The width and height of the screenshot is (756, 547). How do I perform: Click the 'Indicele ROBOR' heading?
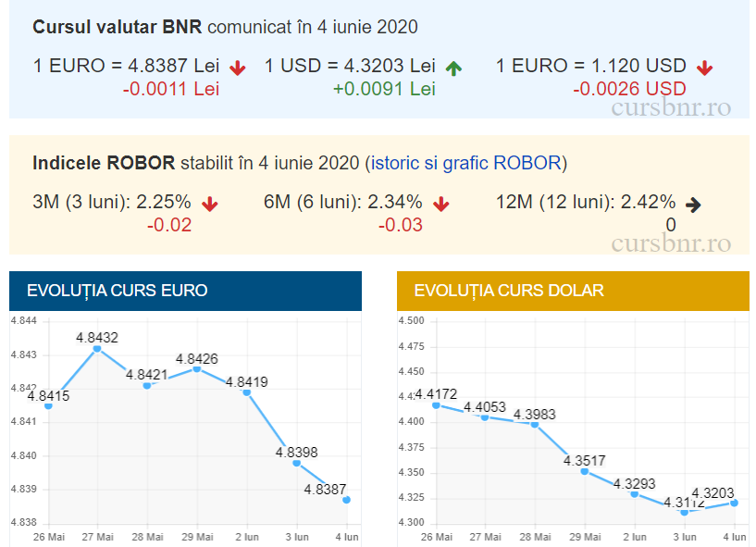pyautogui.click(x=104, y=164)
